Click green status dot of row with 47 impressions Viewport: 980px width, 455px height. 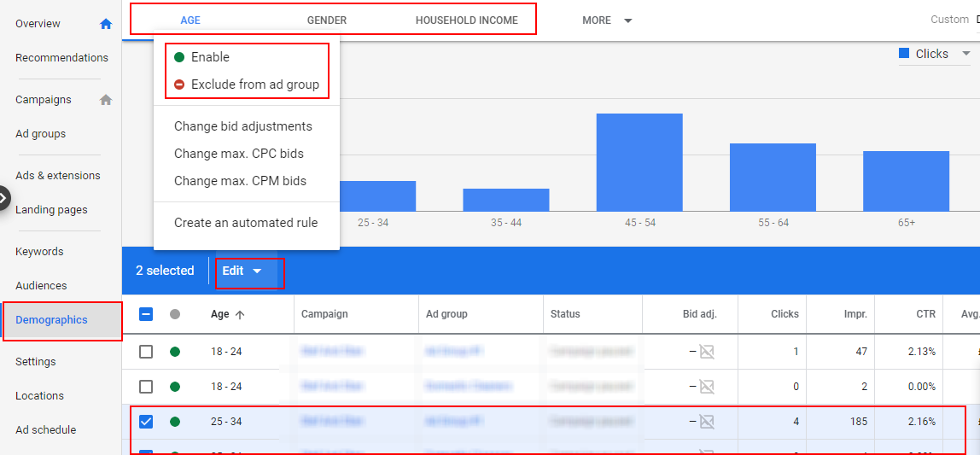coord(175,352)
